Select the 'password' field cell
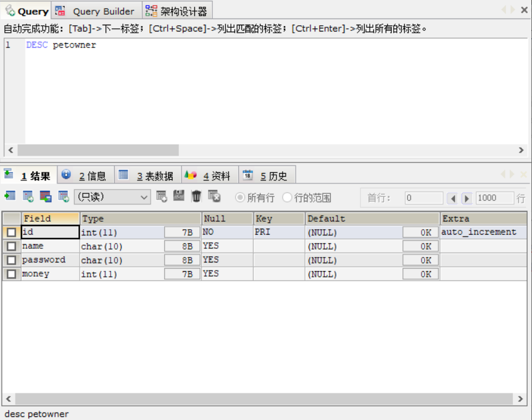The image size is (532, 420). [50, 260]
